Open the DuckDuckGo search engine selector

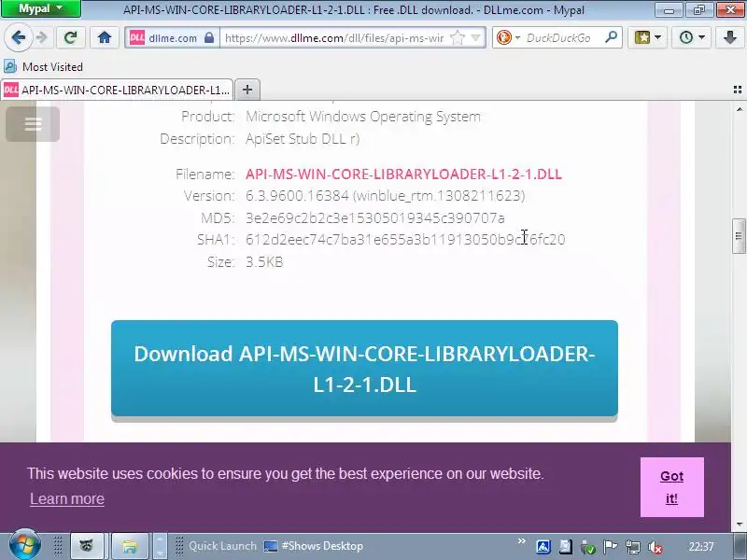click(x=507, y=38)
